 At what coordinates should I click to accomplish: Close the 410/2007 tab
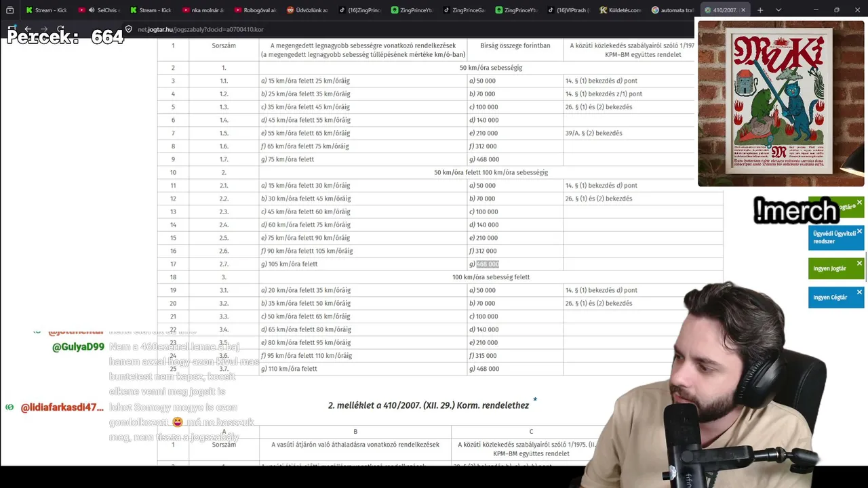[x=743, y=10]
